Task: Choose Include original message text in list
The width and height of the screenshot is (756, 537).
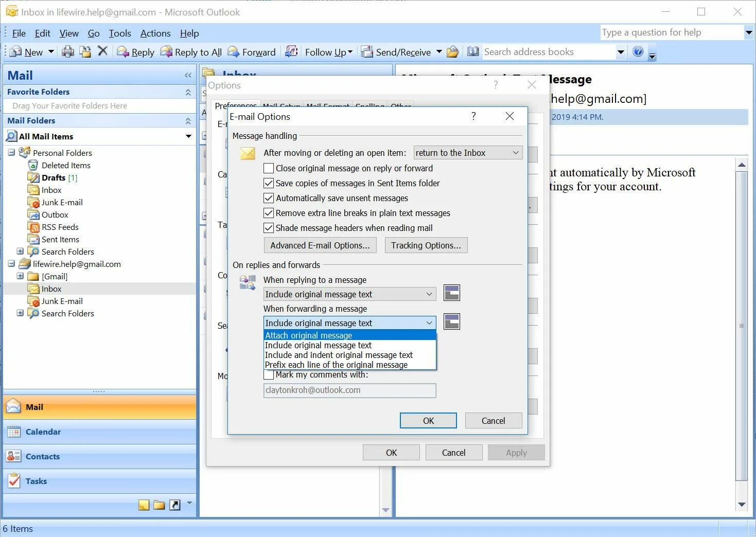Action: (x=349, y=345)
